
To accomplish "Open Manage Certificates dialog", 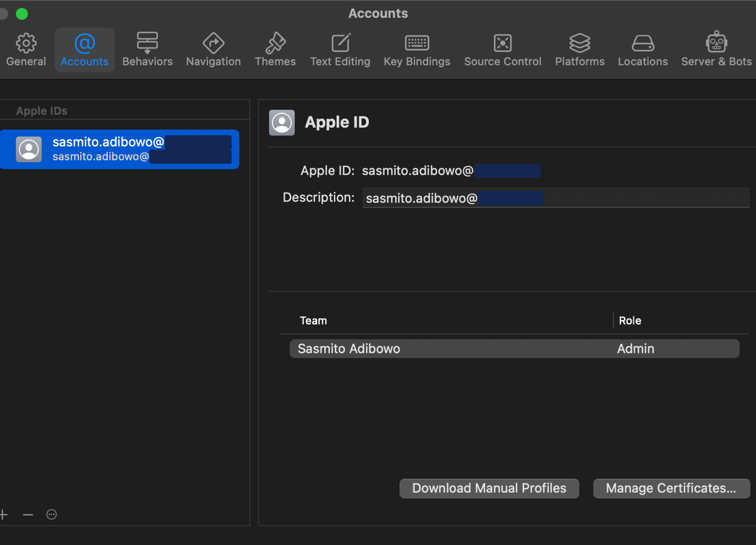I will pos(671,488).
